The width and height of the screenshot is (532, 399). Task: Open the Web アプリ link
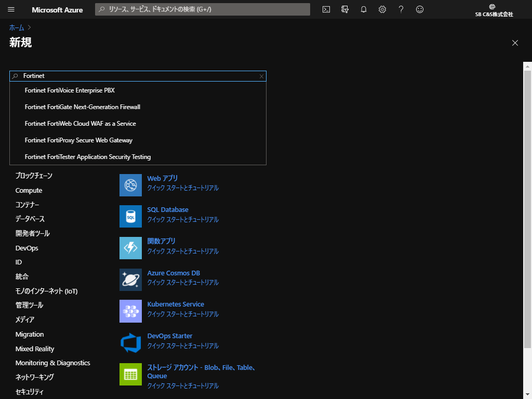pyautogui.click(x=162, y=179)
